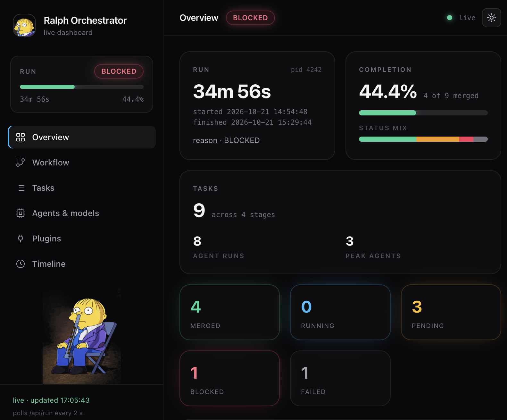Image resolution: width=507 pixels, height=420 pixels.
Task: Switch to the Plugins page
Action: pyautogui.click(x=82, y=239)
